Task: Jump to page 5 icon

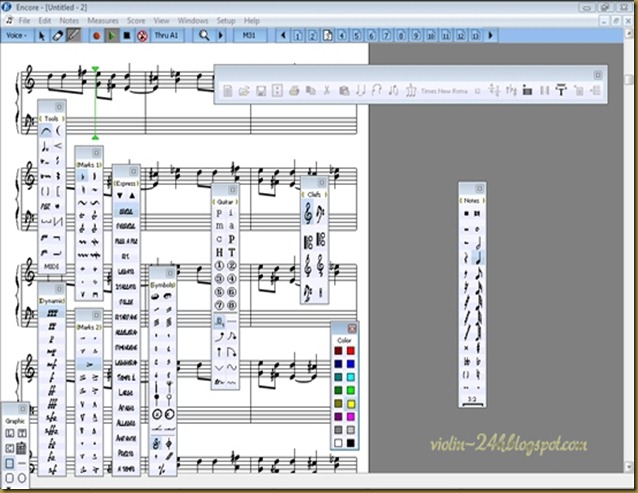Action: (356, 36)
